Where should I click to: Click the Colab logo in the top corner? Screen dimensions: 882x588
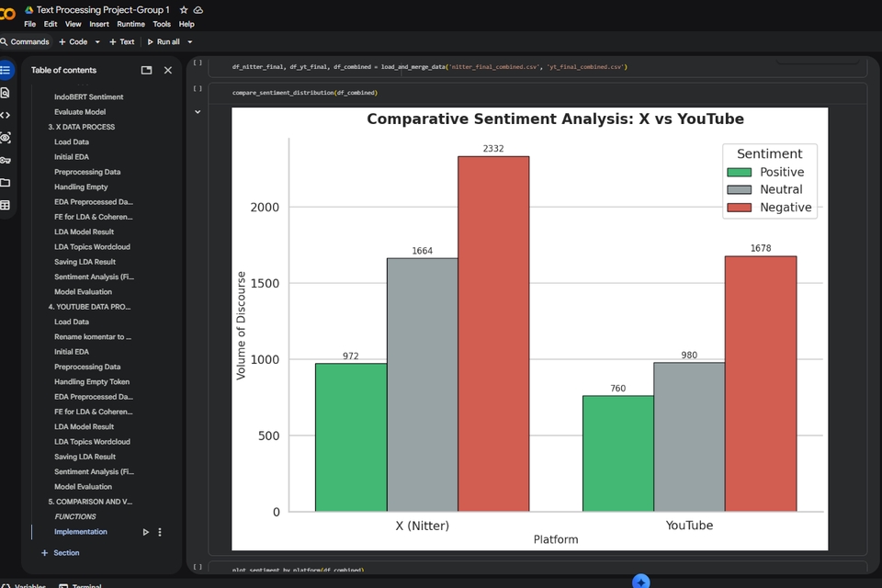[9, 10]
